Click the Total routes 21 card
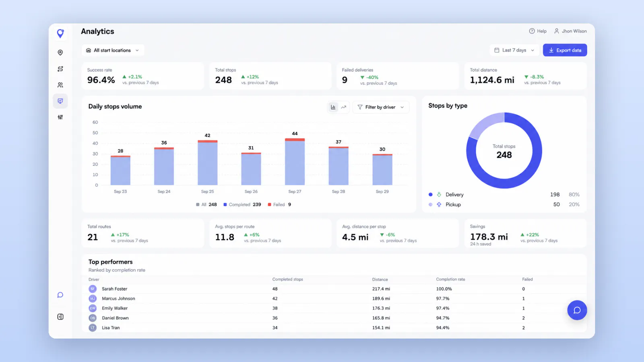This screenshot has height=362, width=644. pos(143,233)
